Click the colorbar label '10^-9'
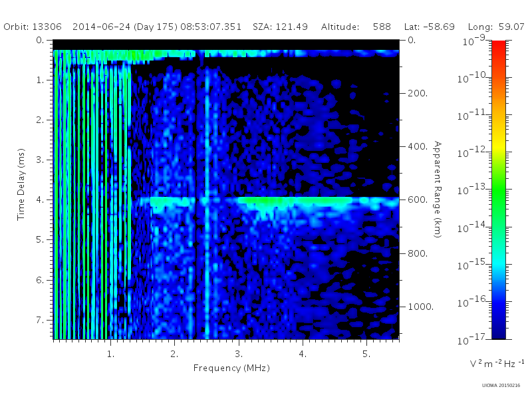 pos(474,41)
